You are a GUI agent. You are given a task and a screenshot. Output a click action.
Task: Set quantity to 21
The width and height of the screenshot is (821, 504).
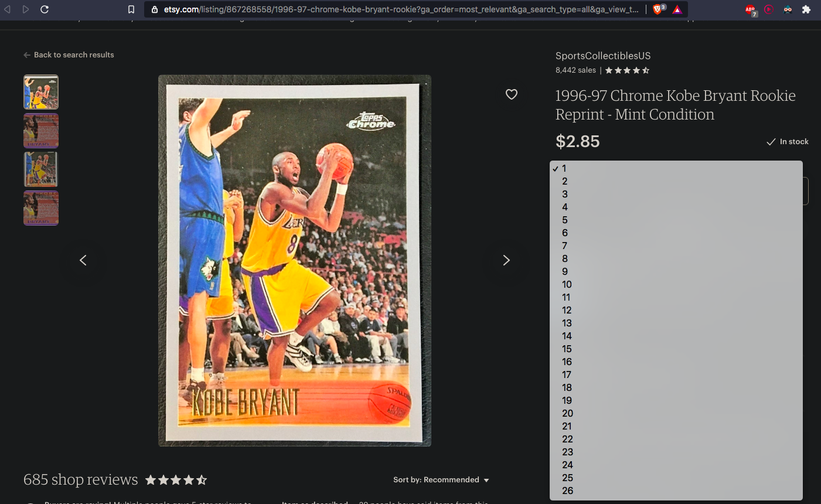[676, 426]
